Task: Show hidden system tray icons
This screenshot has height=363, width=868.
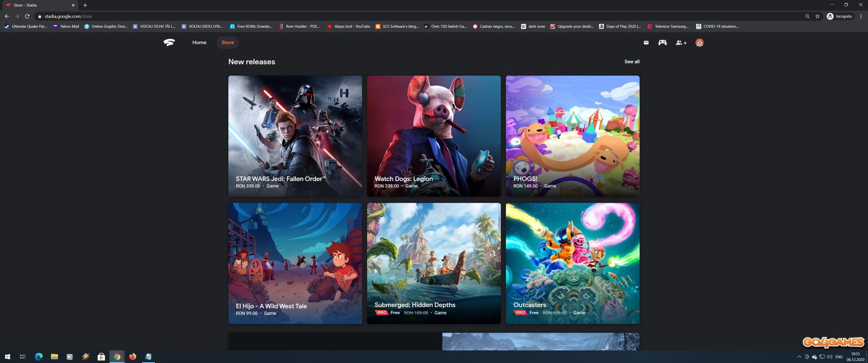Action: point(799,357)
